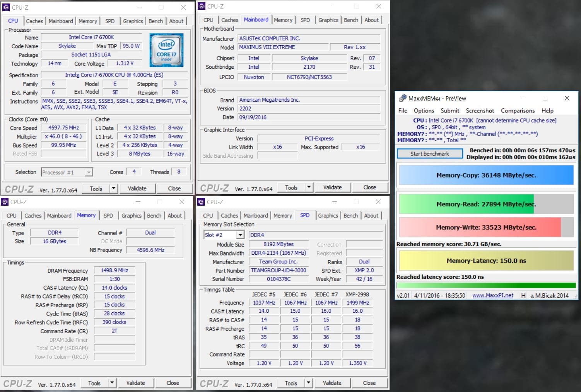Expand the Processor #1 selection dropdown
This screenshot has width=581, height=392.
(89, 172)
